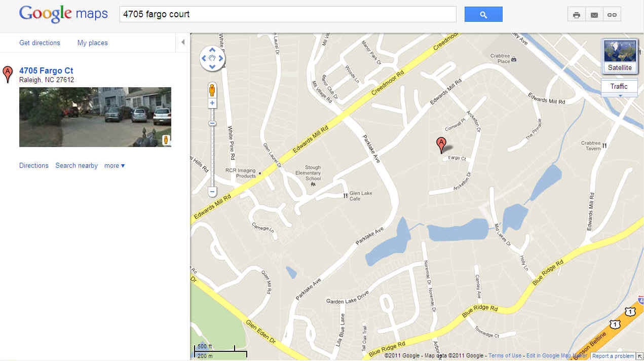Click the zoom slider handle
This screenshot has width=644, height=361.
[212, 123]
